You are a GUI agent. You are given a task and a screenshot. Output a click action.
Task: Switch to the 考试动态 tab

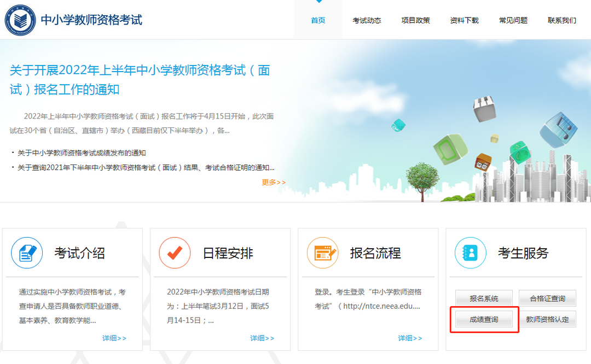367,20
